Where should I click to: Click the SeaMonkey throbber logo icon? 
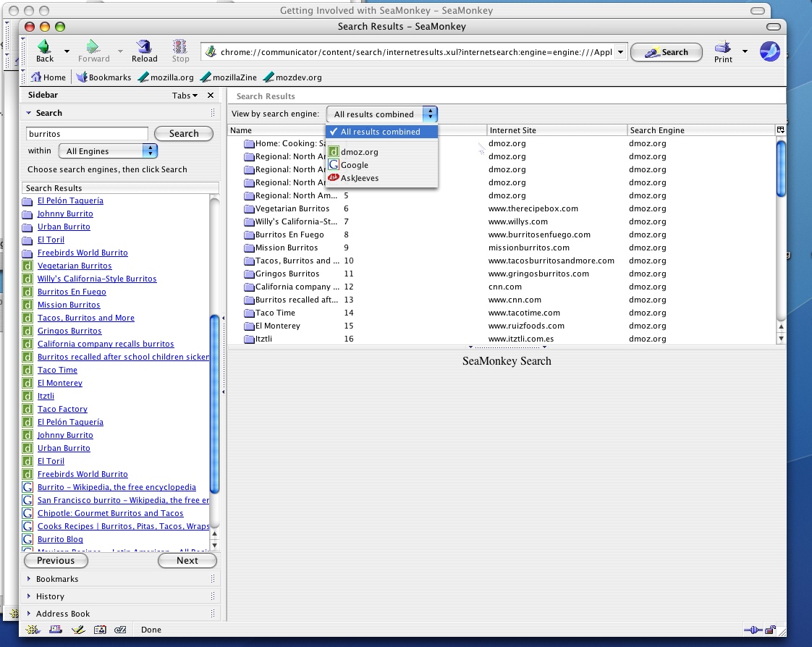click(769, 52)
